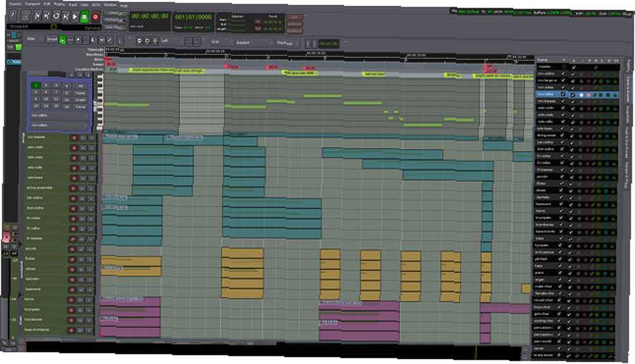Viewport: 635px width, 364px height.
Task: Mute the string-ensemble track
Action: pos(82,188)
